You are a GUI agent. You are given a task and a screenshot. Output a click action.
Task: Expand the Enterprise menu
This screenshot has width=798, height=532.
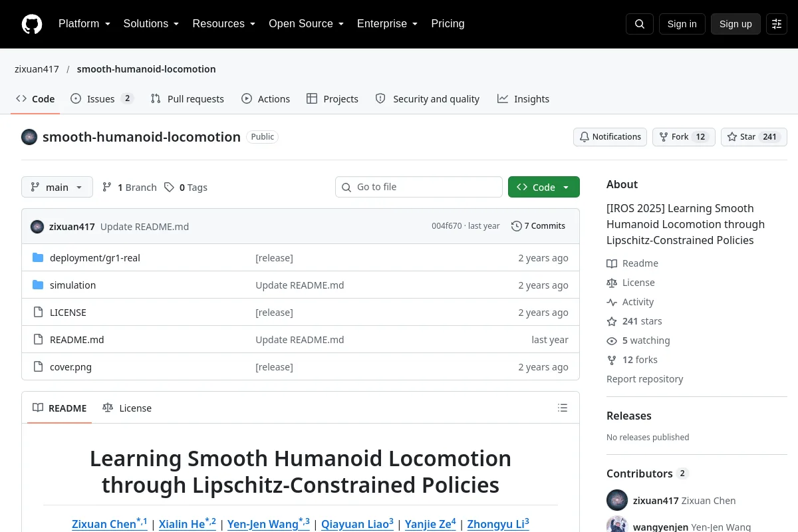[x=387, y=24]
